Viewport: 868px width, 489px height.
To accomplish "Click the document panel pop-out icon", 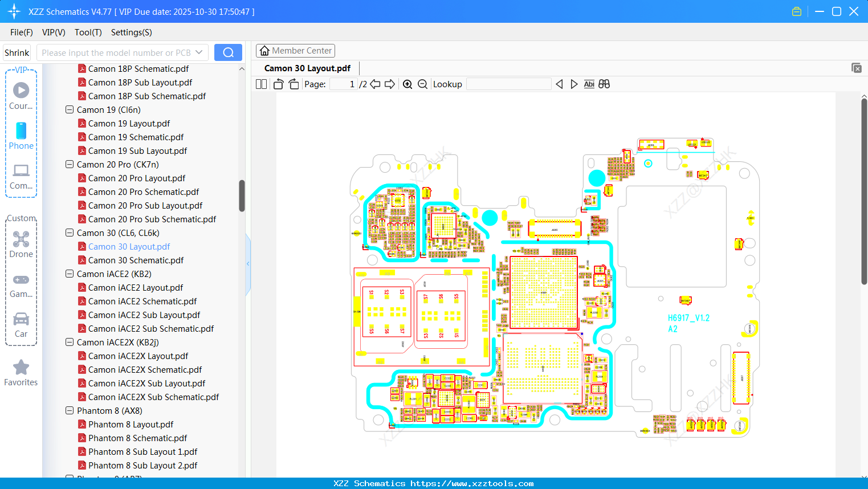I will point(856,68).
